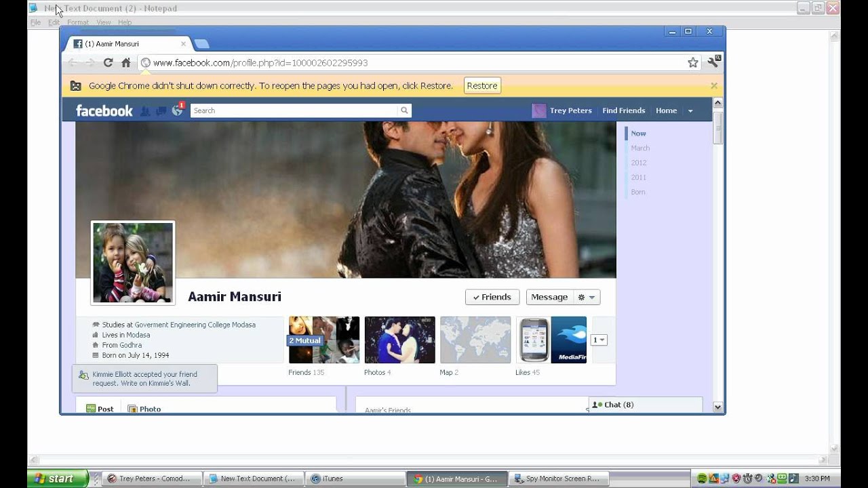Image resolution: width=868 pixels, height=488 pixels.
Task: Click the Trey Peters name link
Action: tap(571, 110)
